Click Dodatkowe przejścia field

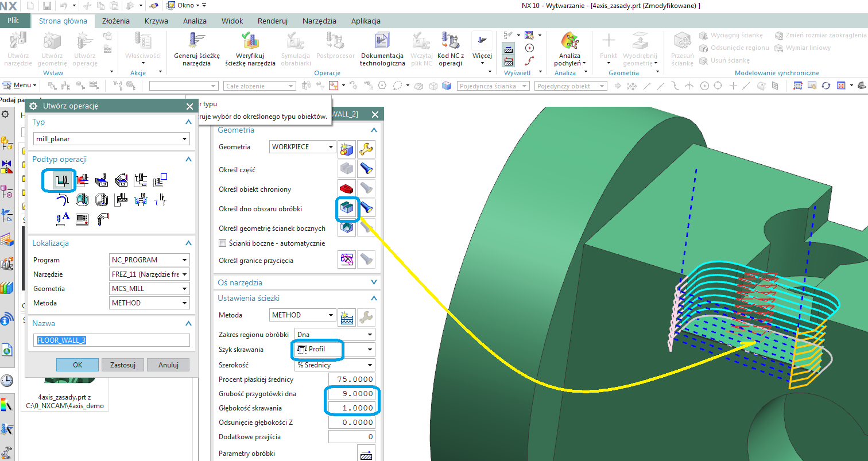tap(352, 437)
